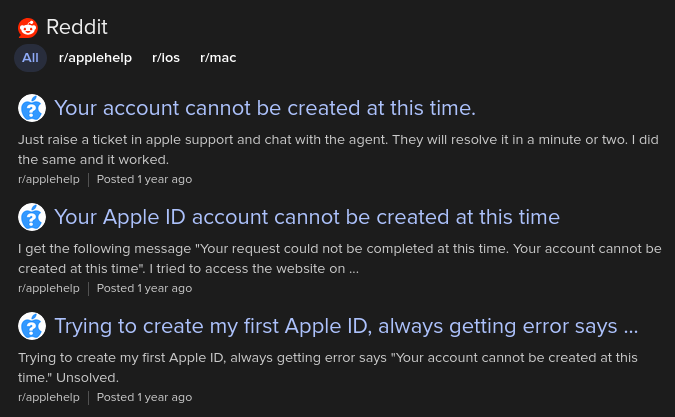
Task: Open "Trying to create my first Apple ID" post
Action: pyautogui.click(x=345, y=326)
